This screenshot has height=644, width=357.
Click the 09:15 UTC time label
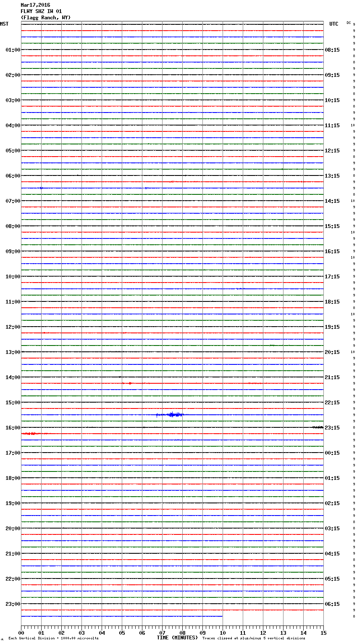[x=332, y=75]
